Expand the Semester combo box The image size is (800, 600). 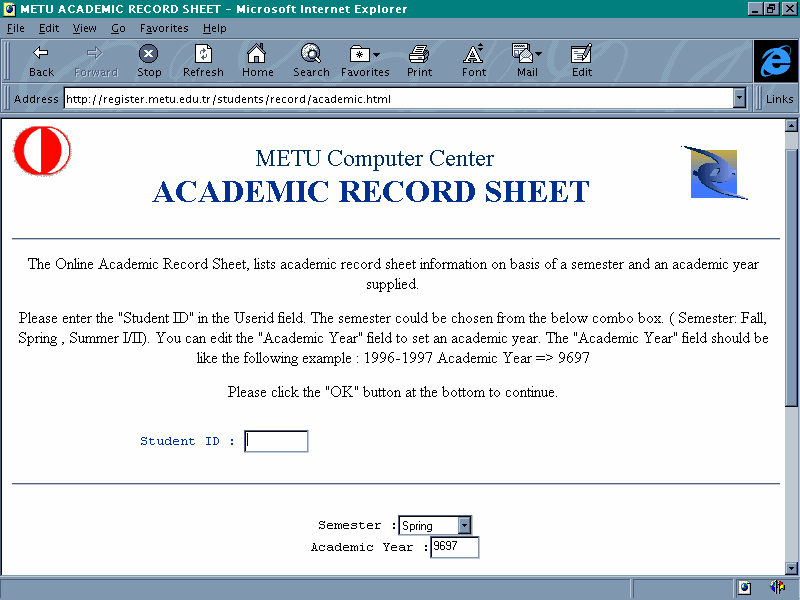tap(464, 525)
